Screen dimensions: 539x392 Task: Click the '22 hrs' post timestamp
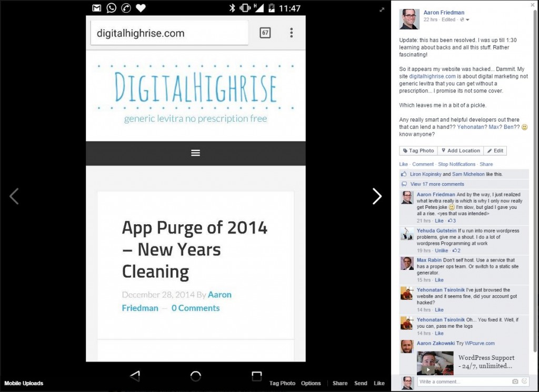point(431,19)
